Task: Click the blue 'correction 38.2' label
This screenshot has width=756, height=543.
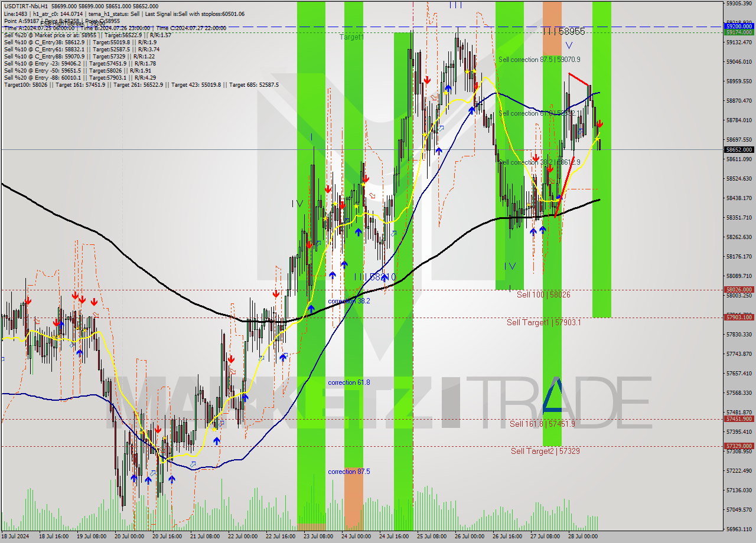Action: pyautogui.click(x=349, y=301)
